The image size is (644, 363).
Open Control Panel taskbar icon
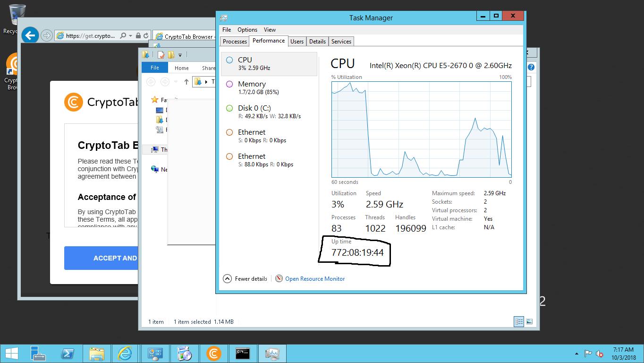[155, 354]
